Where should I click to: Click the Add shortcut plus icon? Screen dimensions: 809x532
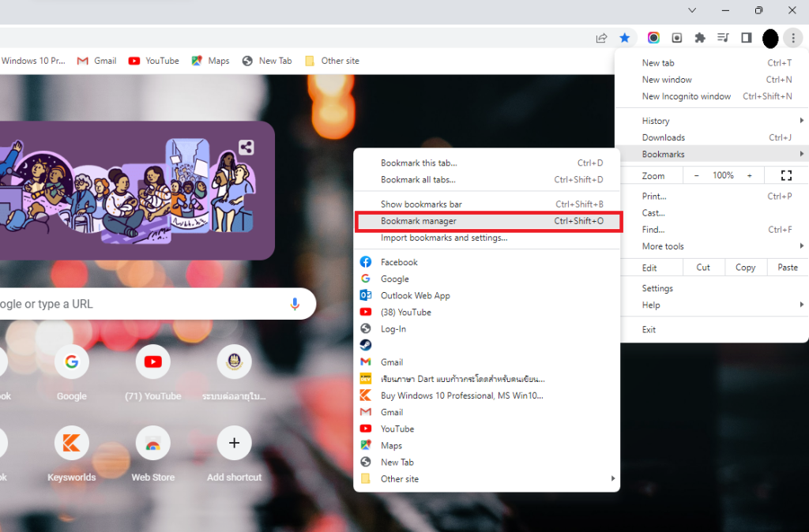[x=234, y=443]
